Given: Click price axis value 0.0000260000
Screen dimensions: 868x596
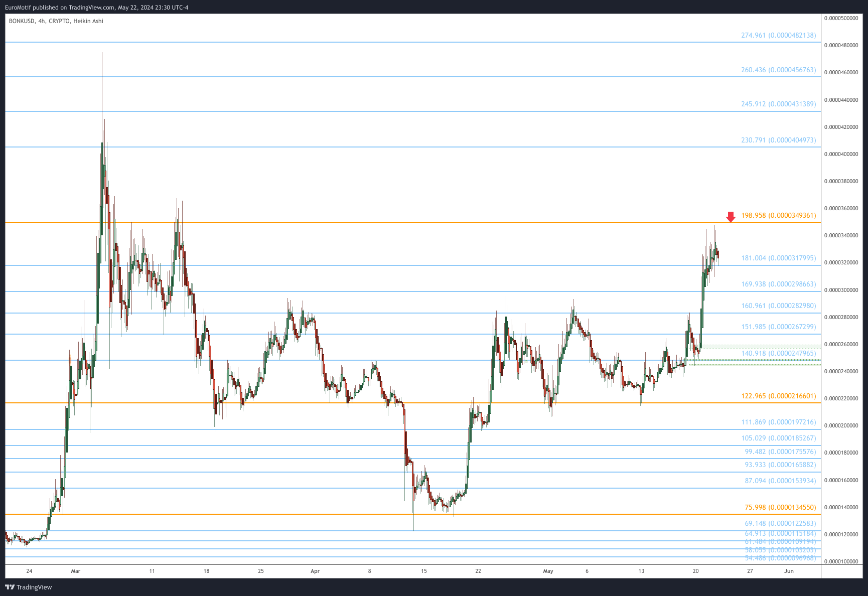Looking at the screenshot, I should click(841, 344).
